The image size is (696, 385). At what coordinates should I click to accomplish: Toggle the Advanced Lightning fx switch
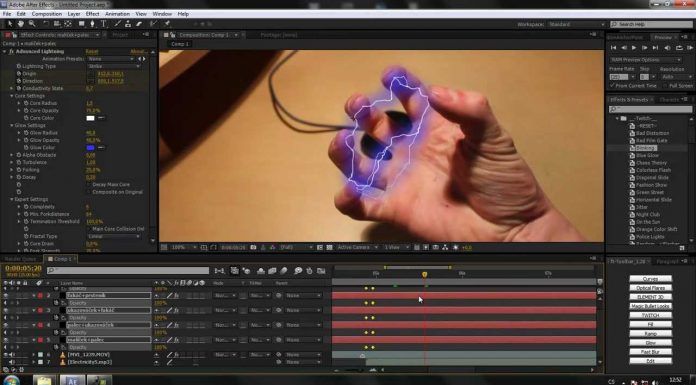[x=12, y=52]
